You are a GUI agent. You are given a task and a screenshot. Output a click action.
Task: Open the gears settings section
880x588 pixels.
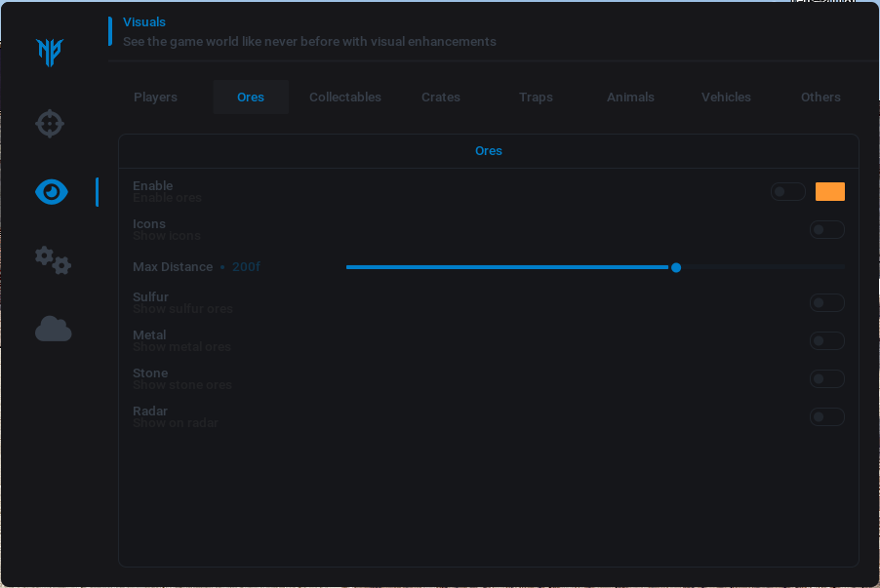pyautogui.click(x=53, y=260)
